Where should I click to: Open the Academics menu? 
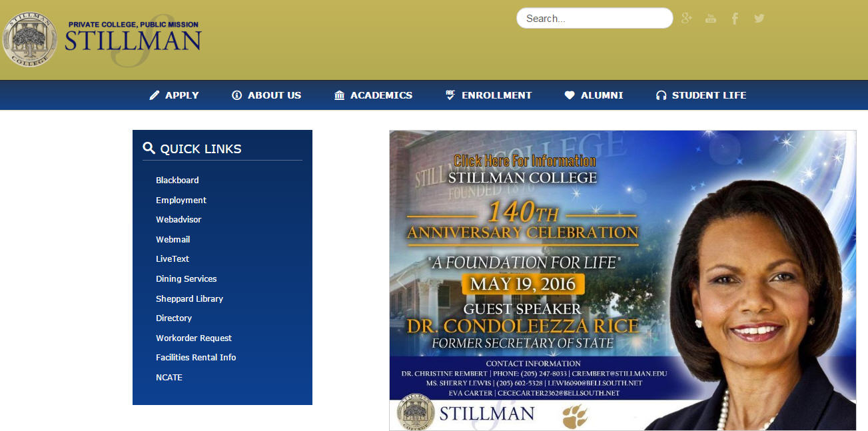374,95
